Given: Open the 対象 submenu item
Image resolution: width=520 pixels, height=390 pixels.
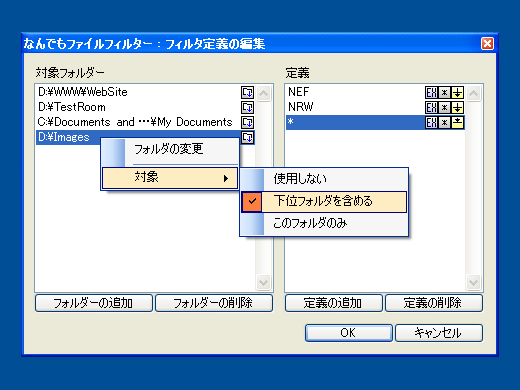Looking at the screenshot, I should tap(170, 177).
